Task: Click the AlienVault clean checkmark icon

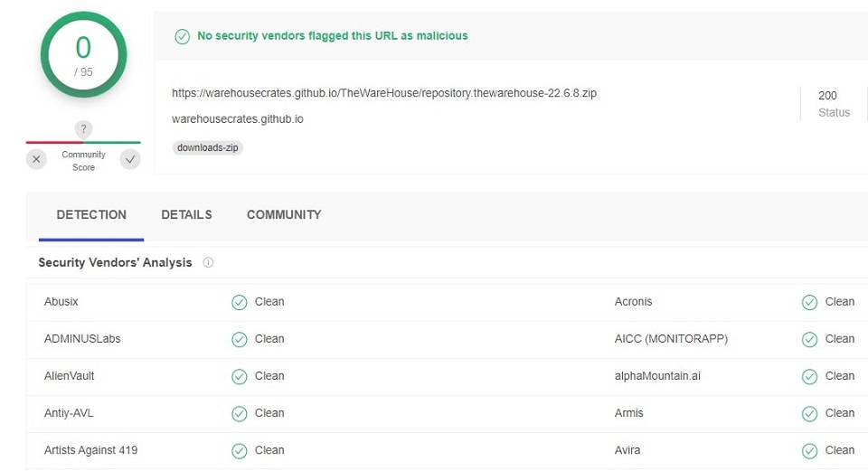Action: [240, 376]
